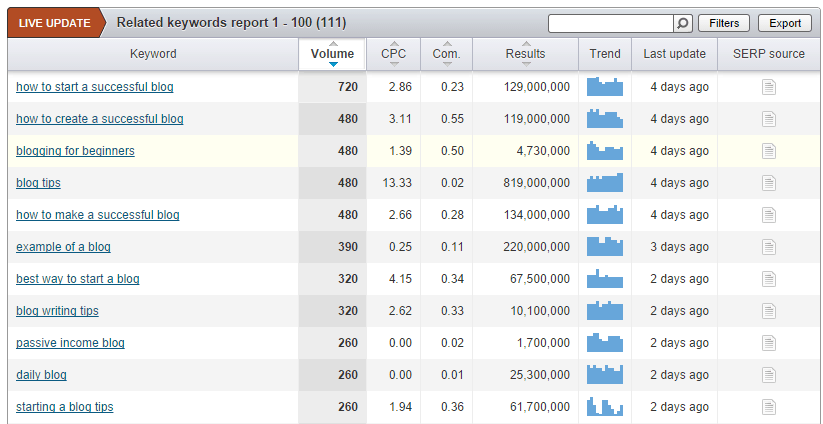Click the search magnifier icon

pyautogui.click(x=682, y=24)
